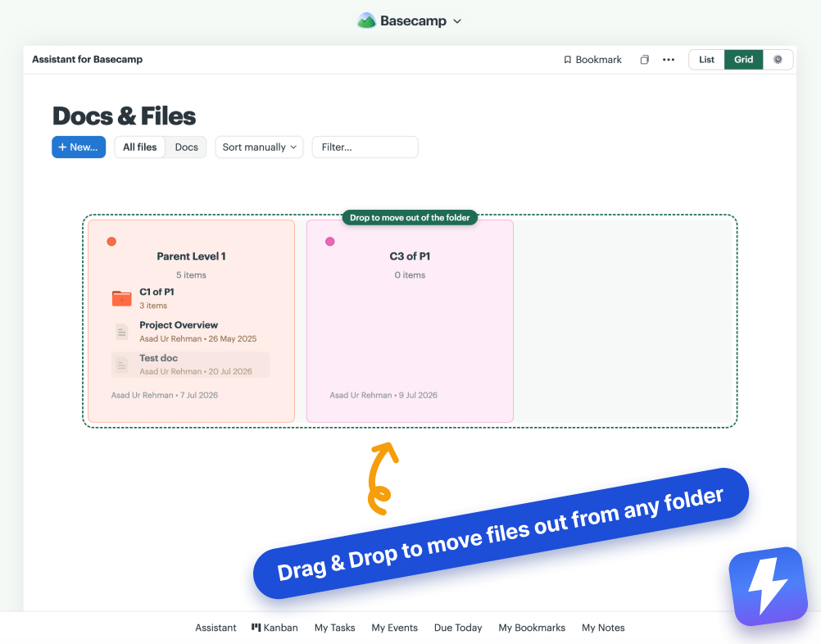Open My Notes in the bottom bar
The height and width of the screenshot is (644, 821).
603,628
